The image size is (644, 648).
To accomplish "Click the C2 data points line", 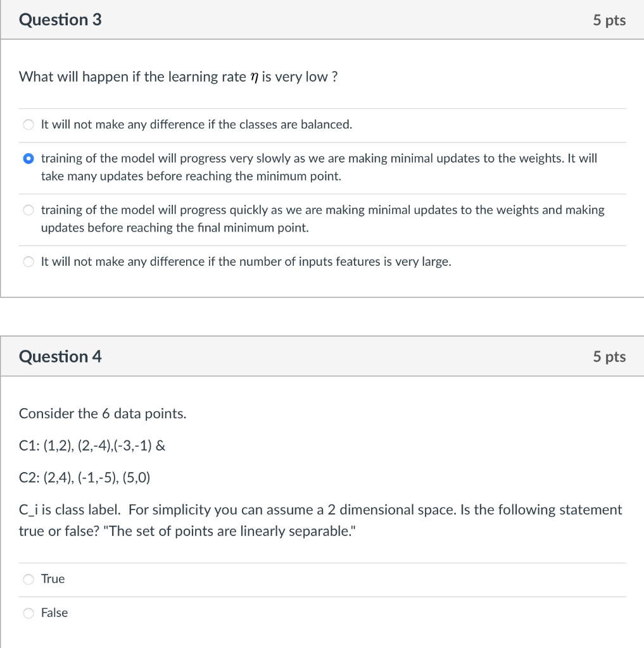I will tap(84, 478).
